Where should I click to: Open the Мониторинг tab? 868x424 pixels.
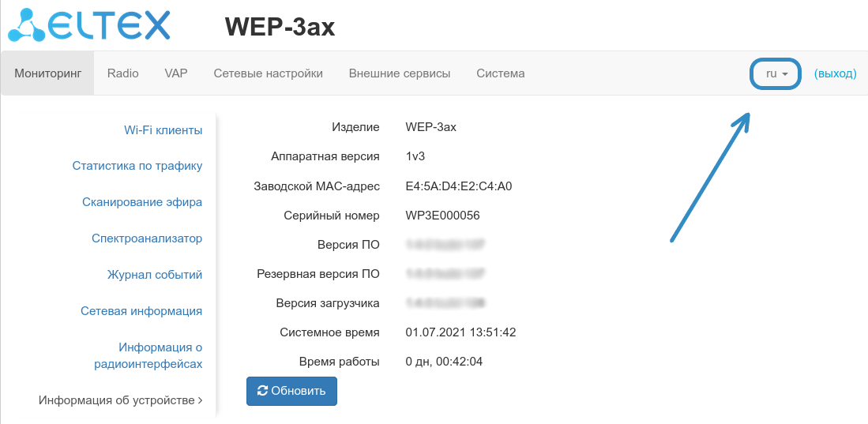coord(48,73)
